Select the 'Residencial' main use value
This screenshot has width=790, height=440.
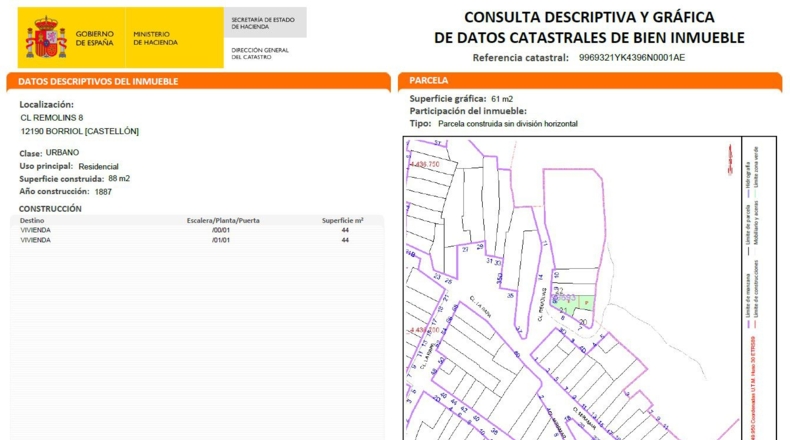[98, 166]
